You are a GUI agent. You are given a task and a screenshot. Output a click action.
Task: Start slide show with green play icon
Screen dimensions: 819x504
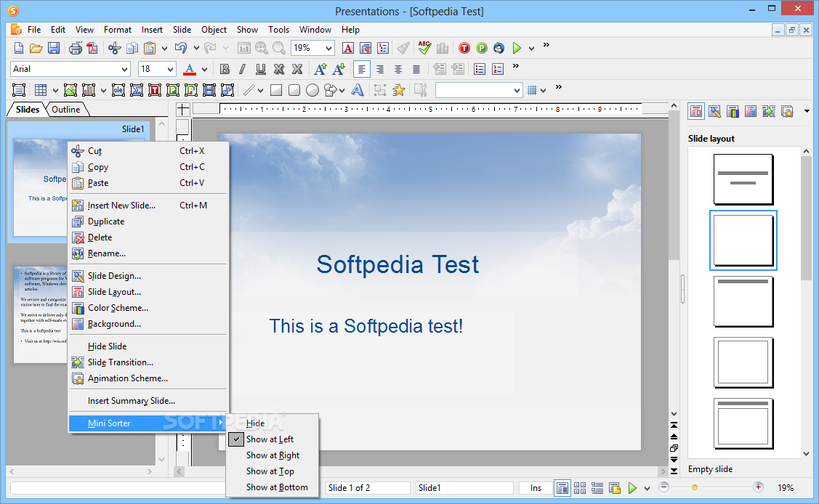(517, 48)
